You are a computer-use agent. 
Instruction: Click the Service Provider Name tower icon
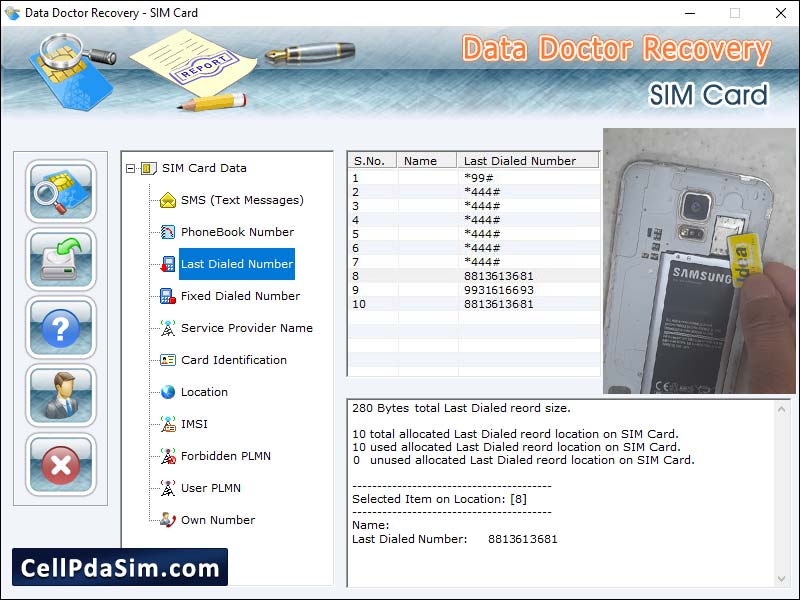click(x=168, y=328)
